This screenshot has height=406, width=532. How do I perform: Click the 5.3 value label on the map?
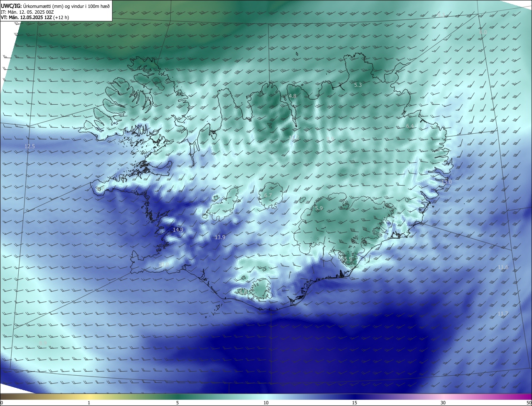(358, 85)
